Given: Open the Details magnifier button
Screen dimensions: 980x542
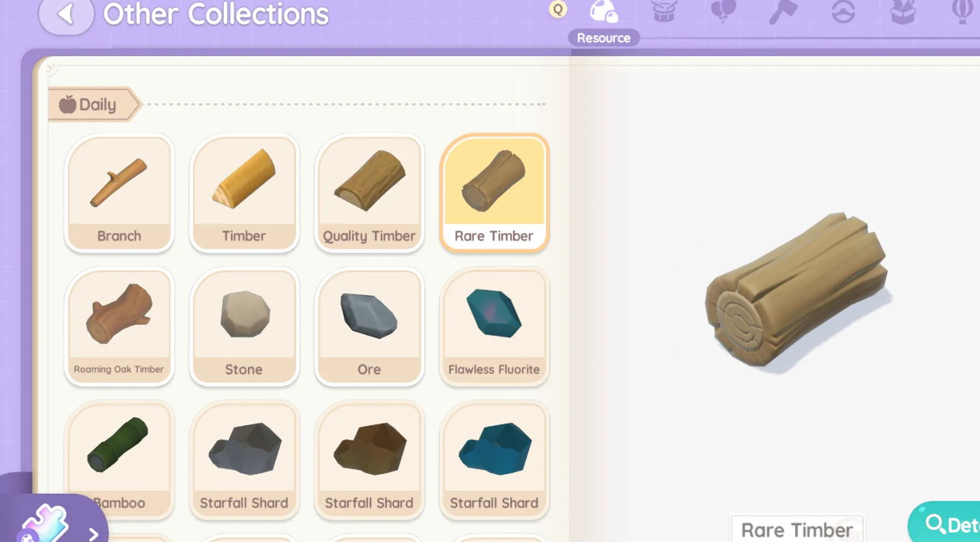Looking at the screenshot, I should pos(946,524).
